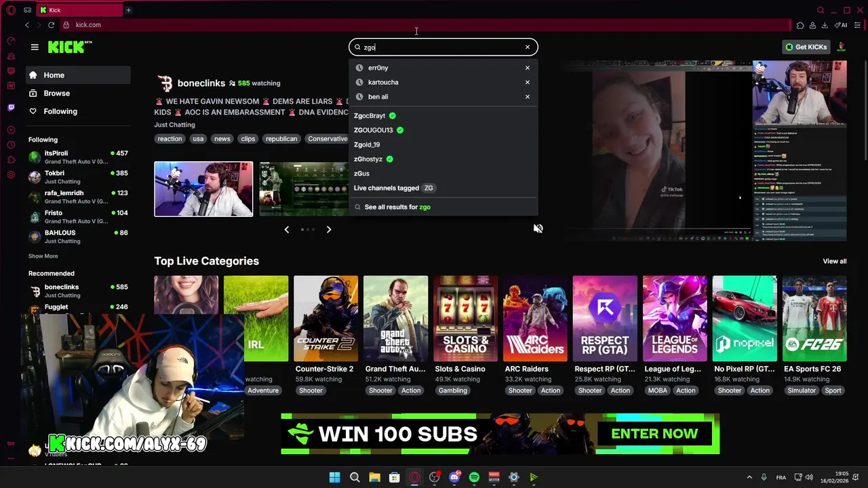This screenshot has height=488, width=868.
Task: Open Browse in sidebar
Action: click(x=79, y=93)
